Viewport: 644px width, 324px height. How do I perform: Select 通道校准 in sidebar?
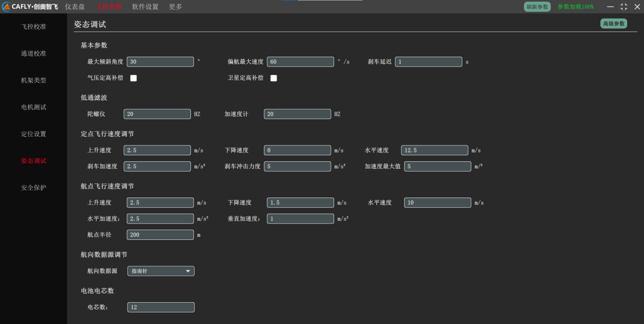click(33, 53)
